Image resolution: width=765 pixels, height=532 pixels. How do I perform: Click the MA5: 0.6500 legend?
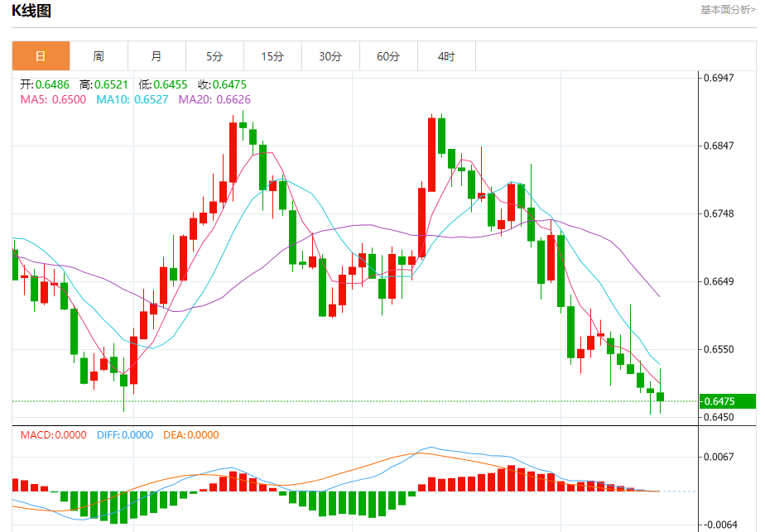[x=53, y=99]
